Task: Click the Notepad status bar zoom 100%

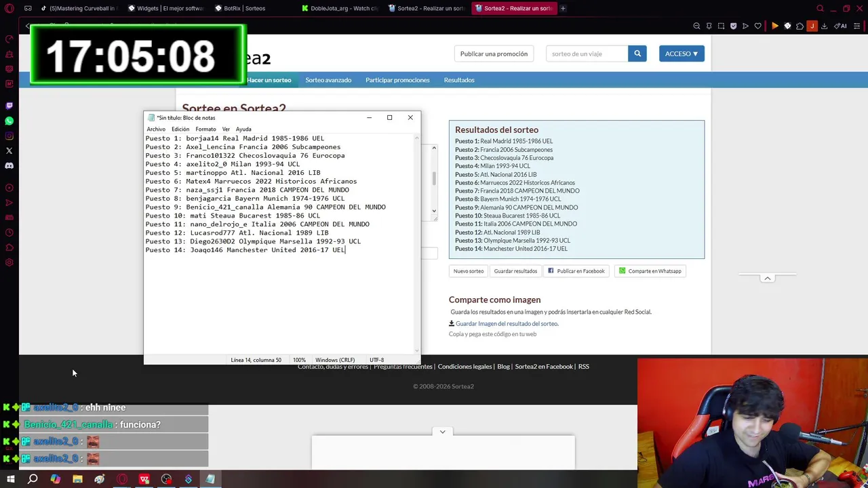Action: click(x=299, y=360)
